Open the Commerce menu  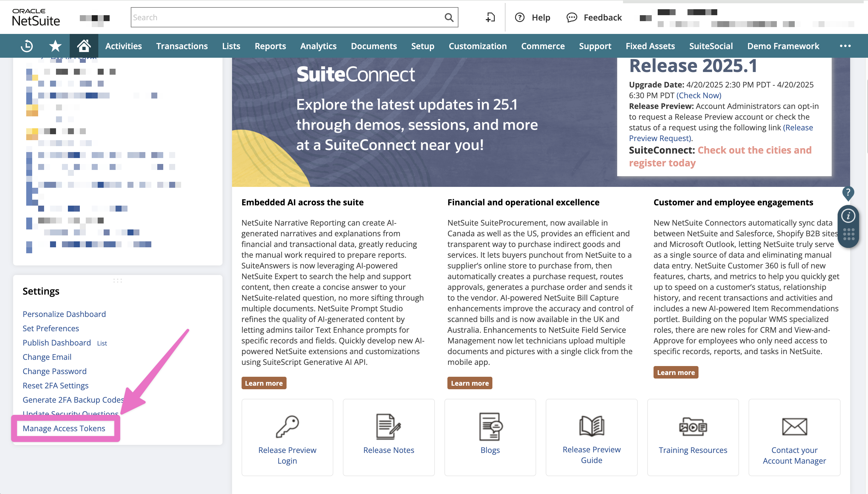[x=543, y=46]
